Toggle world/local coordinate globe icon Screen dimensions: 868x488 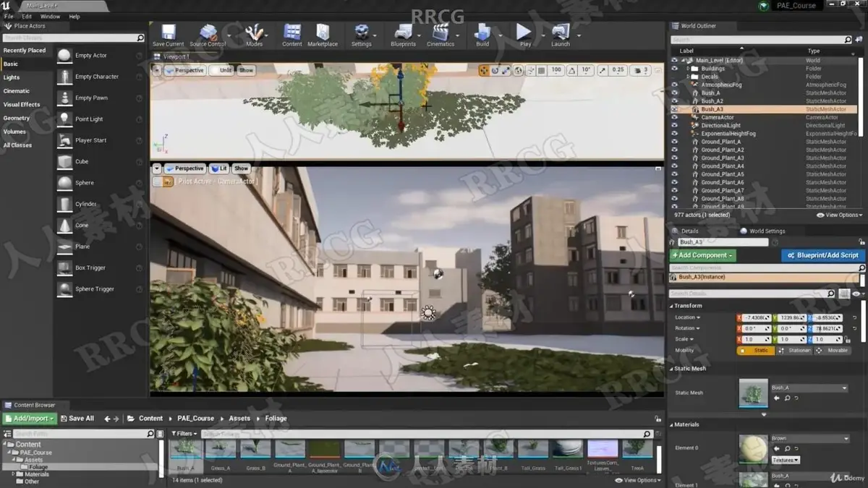click(518, 70)
